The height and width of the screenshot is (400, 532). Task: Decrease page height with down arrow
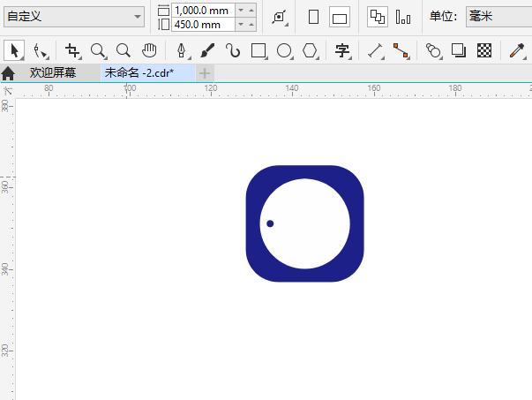pos(241,25)
